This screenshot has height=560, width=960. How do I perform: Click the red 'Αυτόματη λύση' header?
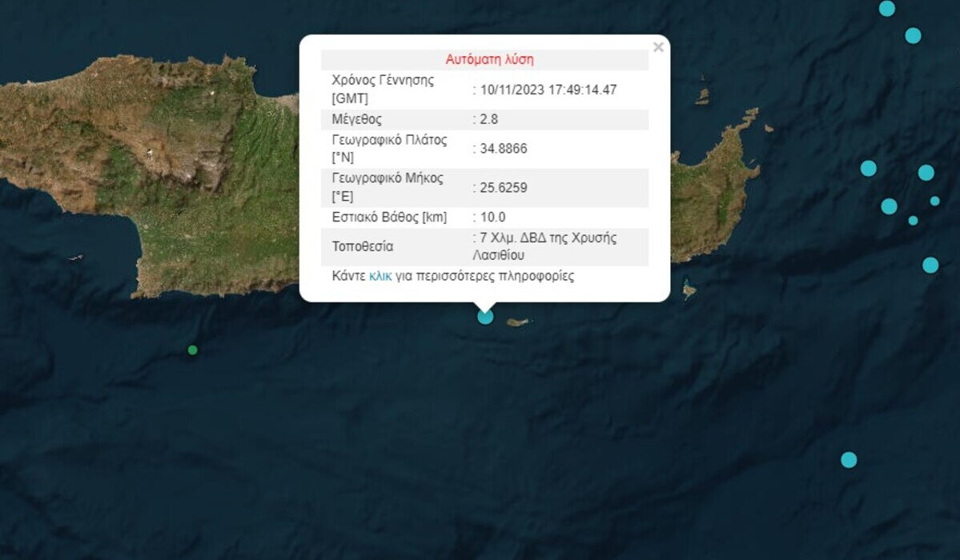point(489,59)
